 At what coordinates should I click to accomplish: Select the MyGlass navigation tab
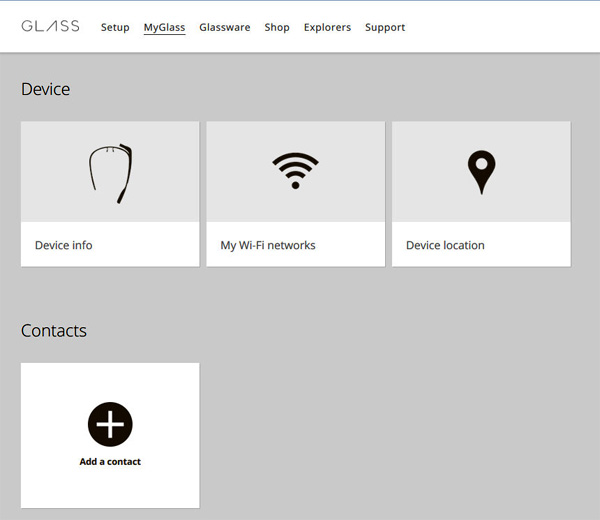pyautogui.click(x=164, y=27)
